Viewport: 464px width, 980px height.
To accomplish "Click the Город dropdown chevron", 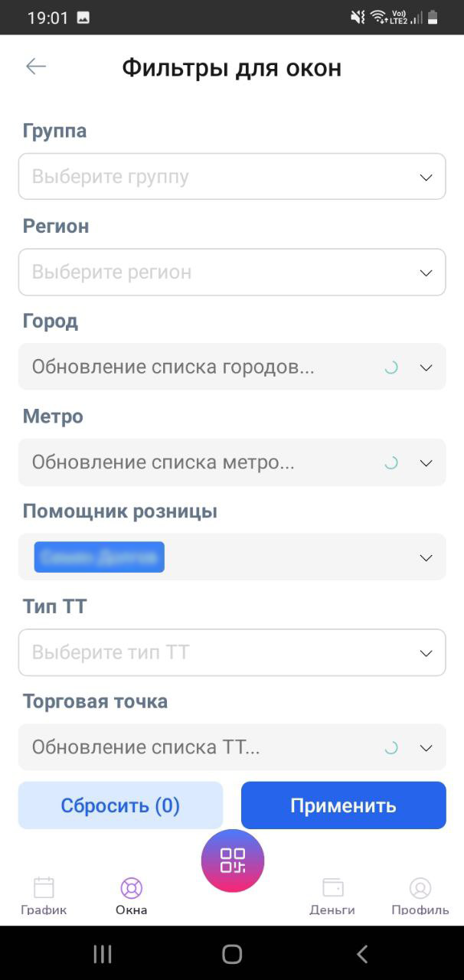I will pos(426,367).
